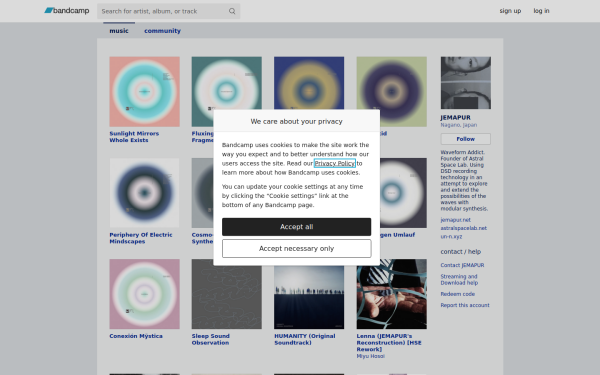The width and height of the screenshot is (600, 375).
Task: Follow JEMAPUR
Action: point(466,139)
